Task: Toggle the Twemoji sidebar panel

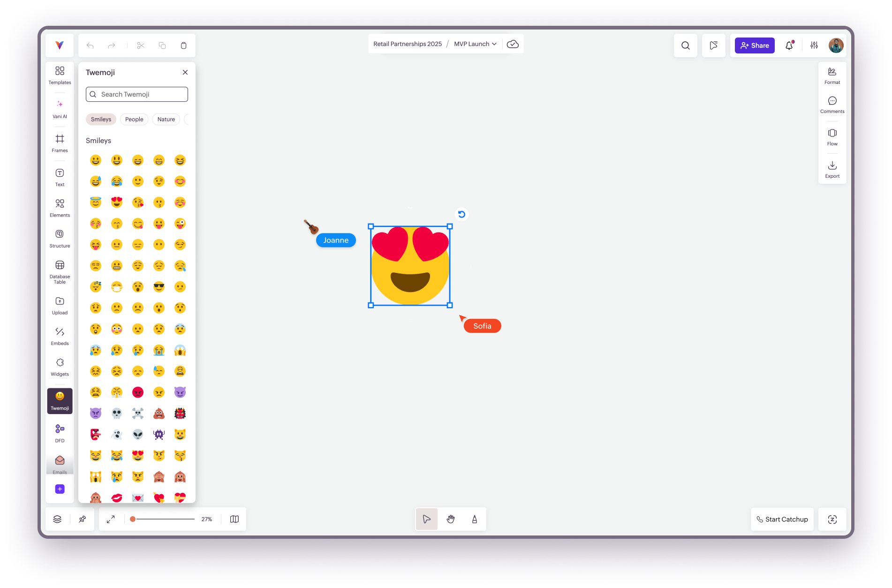Action: [60, 401]
